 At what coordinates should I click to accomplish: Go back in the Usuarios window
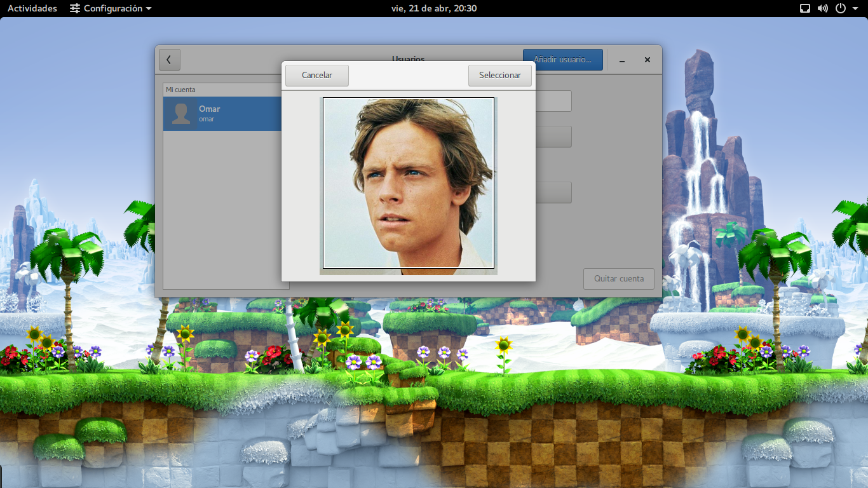170,60
